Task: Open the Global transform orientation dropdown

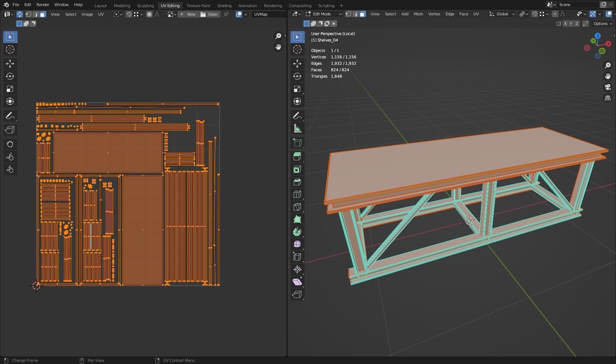Action: 502,14
